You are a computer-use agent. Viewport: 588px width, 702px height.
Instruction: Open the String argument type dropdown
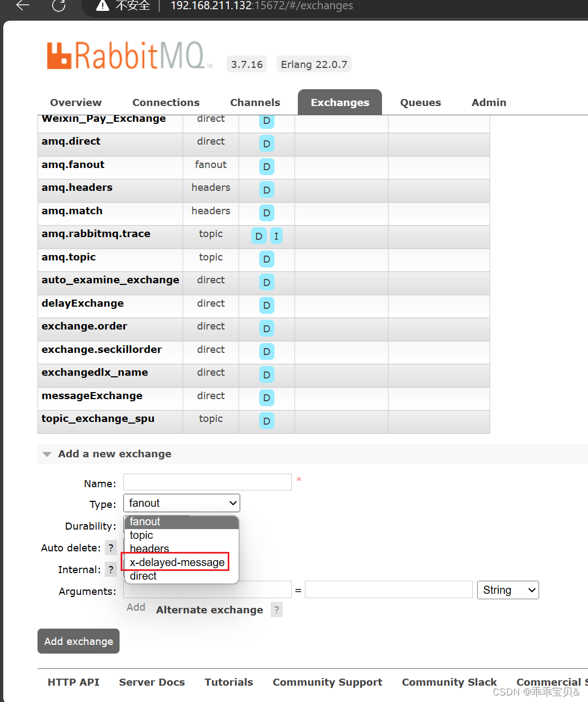(x=508, y=590)
